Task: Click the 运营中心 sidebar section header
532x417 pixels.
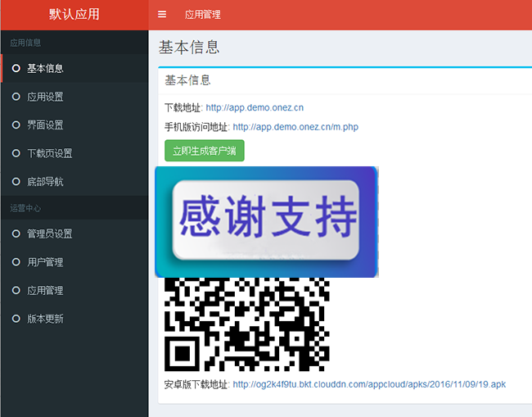Action: click(x=25, y=208)
